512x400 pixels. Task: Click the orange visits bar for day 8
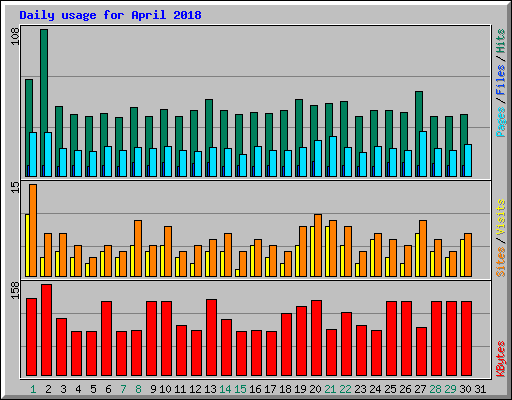click(x=138, y=248)
